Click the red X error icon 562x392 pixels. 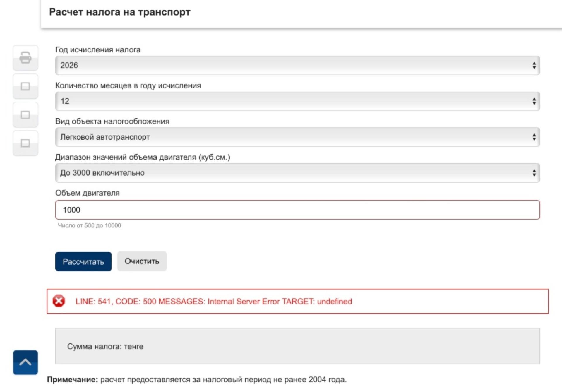click(59, 301)
